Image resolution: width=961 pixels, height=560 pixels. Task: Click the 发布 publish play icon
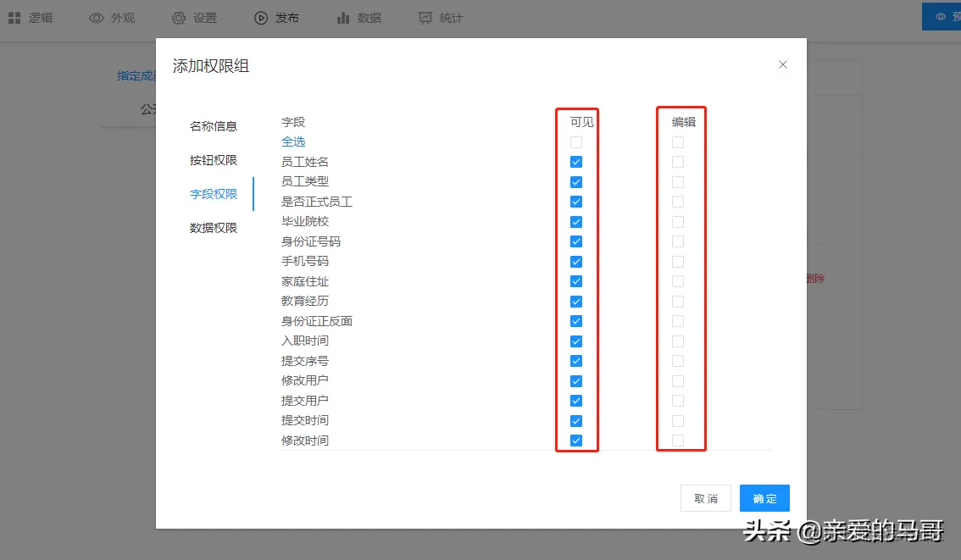(x=260, y=16)
